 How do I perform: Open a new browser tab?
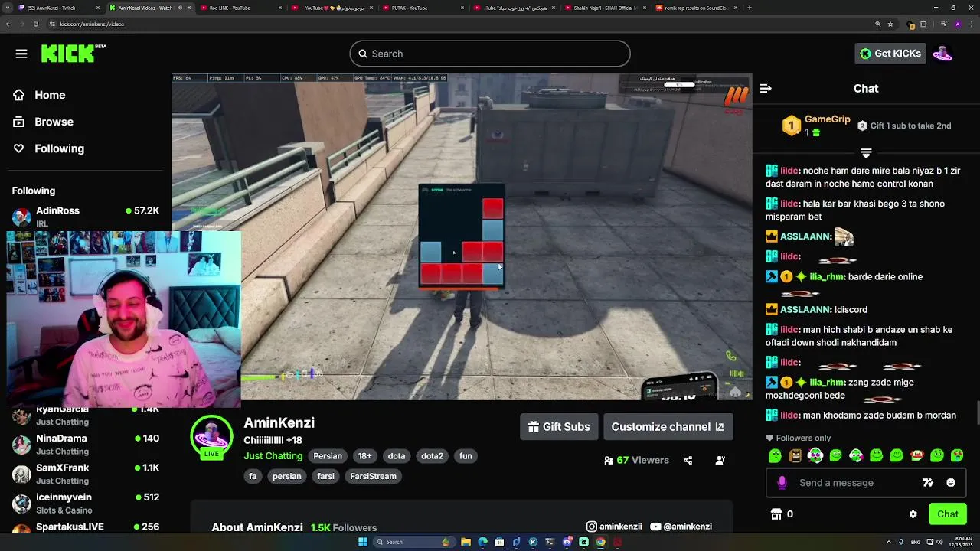pyautogui.click(x=749, y=8)
